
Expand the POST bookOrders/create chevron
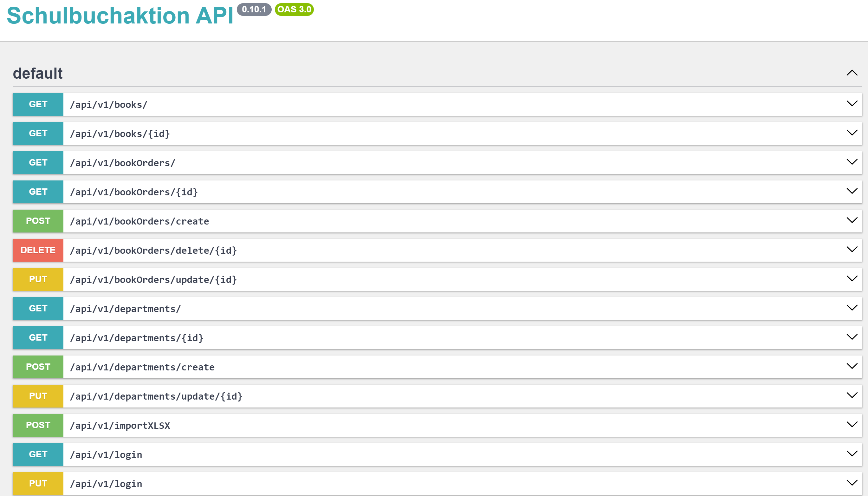[852, 220]
